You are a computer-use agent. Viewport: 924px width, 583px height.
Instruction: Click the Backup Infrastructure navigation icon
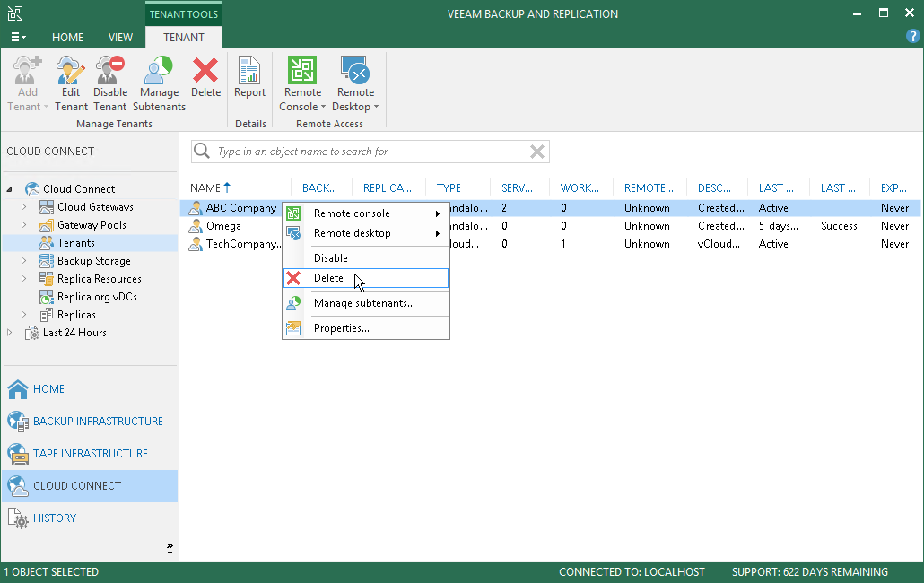tap(18, 421)
